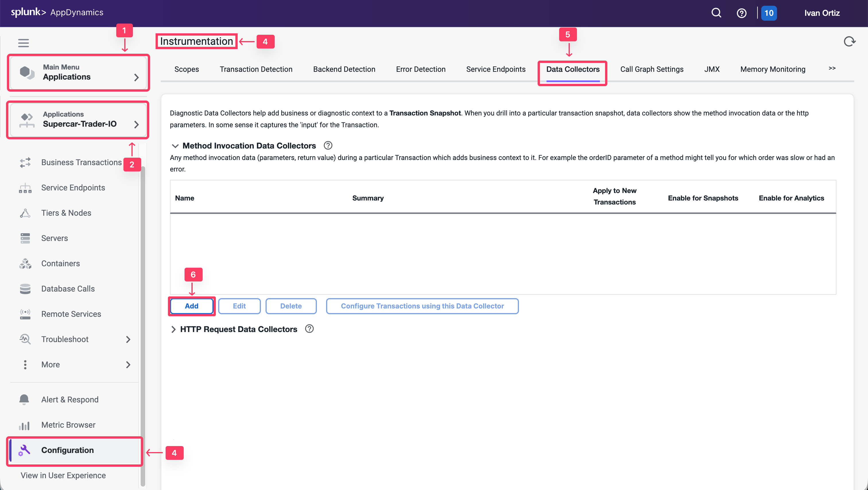Open the help question mark icon
868x490 pixels.
pos(741,13)
